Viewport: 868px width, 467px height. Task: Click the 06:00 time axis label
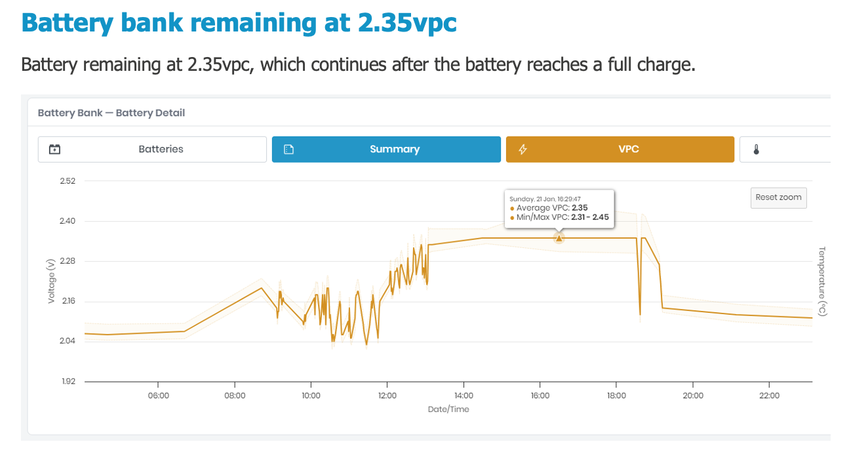159,396
